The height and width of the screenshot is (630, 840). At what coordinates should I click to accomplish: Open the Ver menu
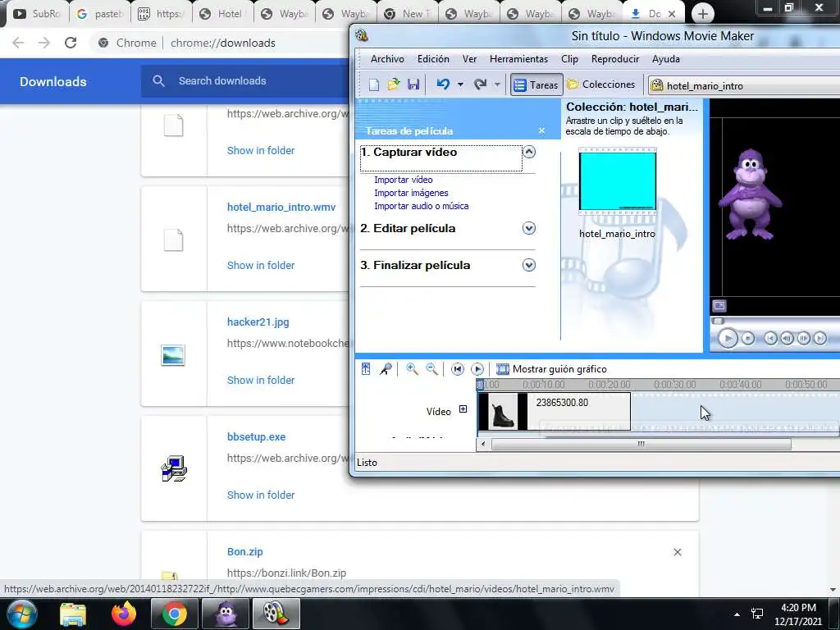[x=470, y=59]
